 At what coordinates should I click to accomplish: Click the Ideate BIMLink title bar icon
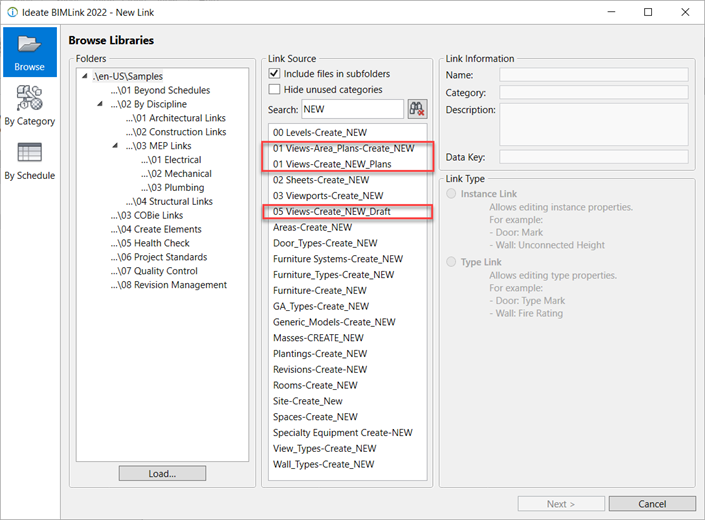[x=11, y=12]
